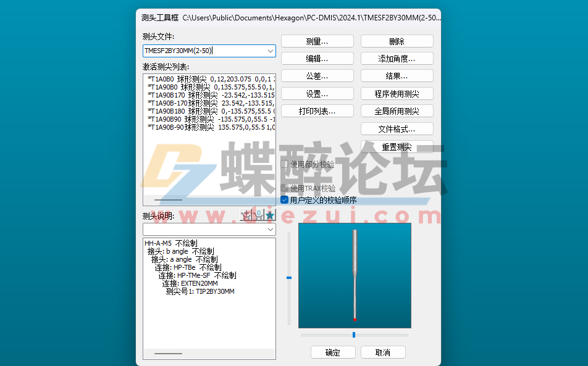This screenshot has width=588, height=366.
Task: Toggle the 使用TRAX校验 checkbox
Action: (x=284, y=188)
